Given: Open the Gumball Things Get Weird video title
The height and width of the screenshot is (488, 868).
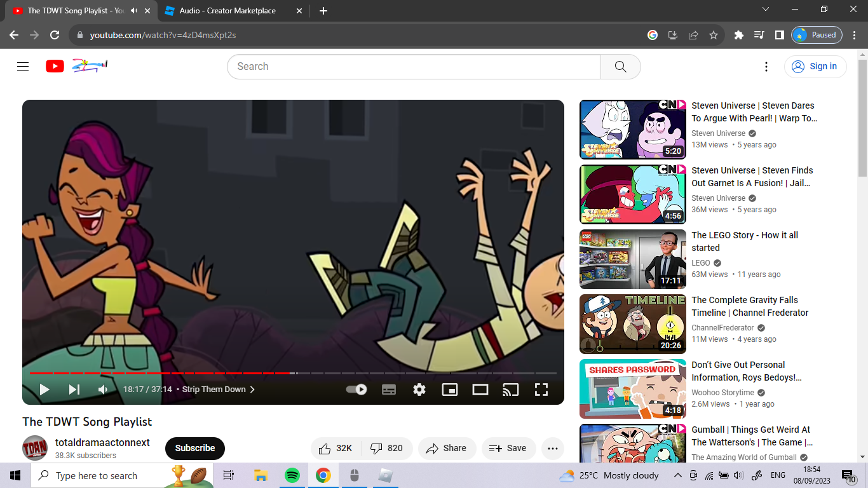Looking at the screenshot, I should pyautogui.click(x=752, y=436).
